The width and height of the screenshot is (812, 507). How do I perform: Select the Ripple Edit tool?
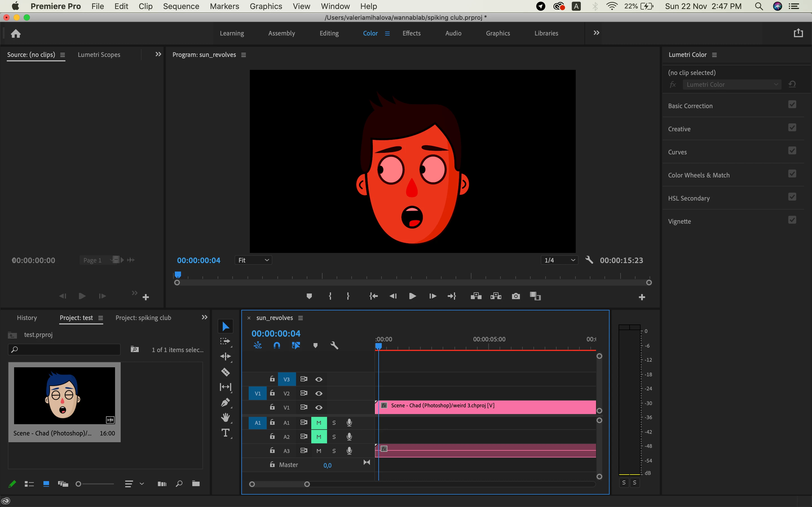tap(226, 356)
